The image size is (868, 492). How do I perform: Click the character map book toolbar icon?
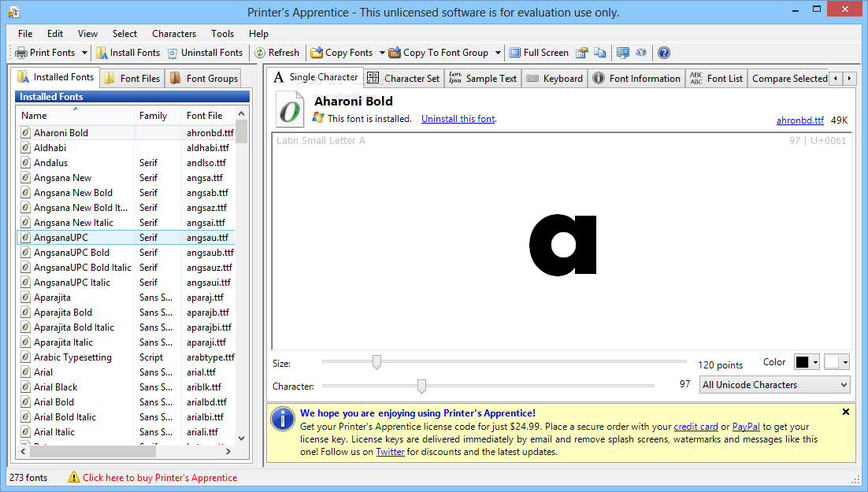pyautogui.click(x=641, y=53)
